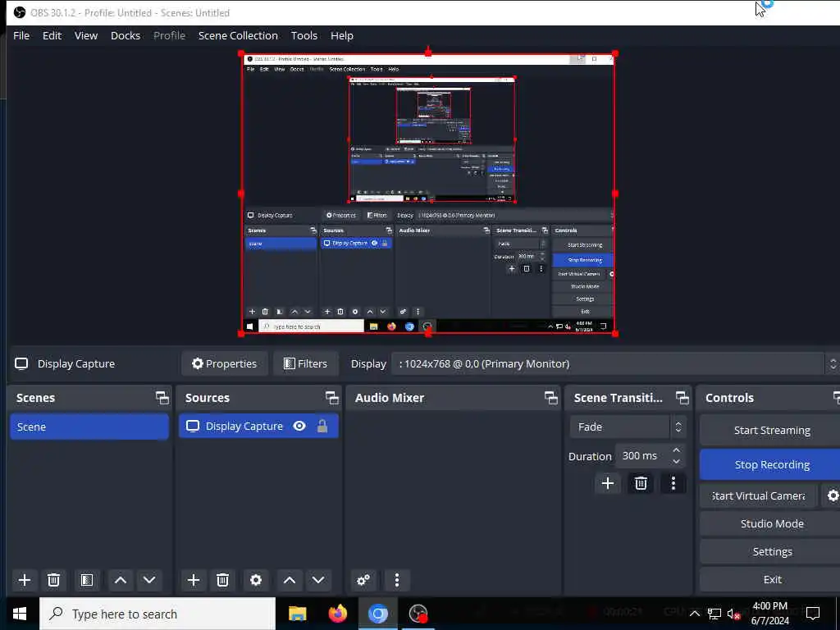Remove transition with trash icon
The height and width of the screenshot is (630, 840).
point(641,484)
